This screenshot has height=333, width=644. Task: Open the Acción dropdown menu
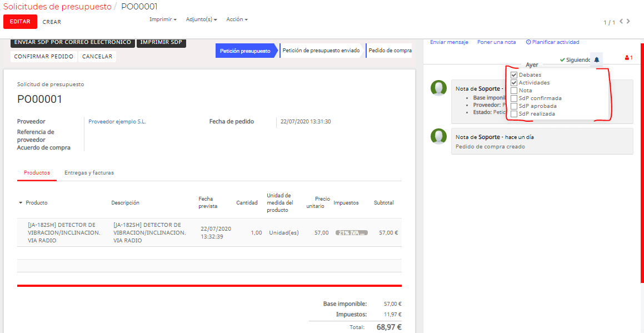tap(237, 19)
